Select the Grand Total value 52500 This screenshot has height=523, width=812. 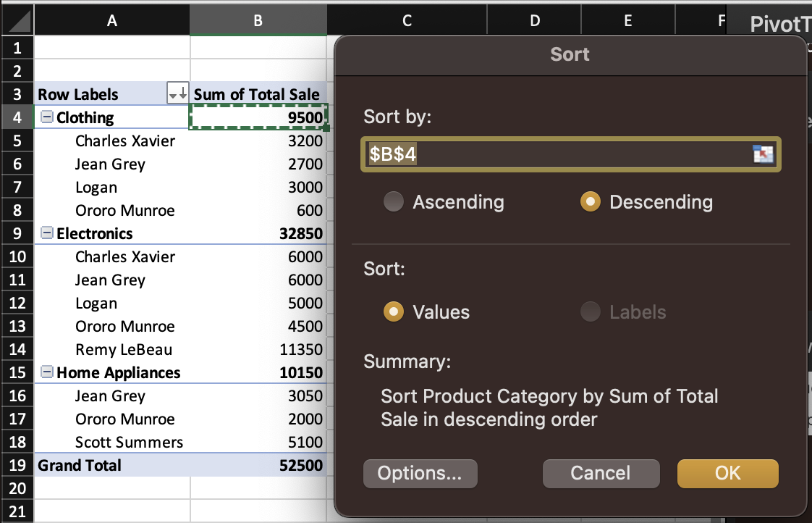(258, 465)
